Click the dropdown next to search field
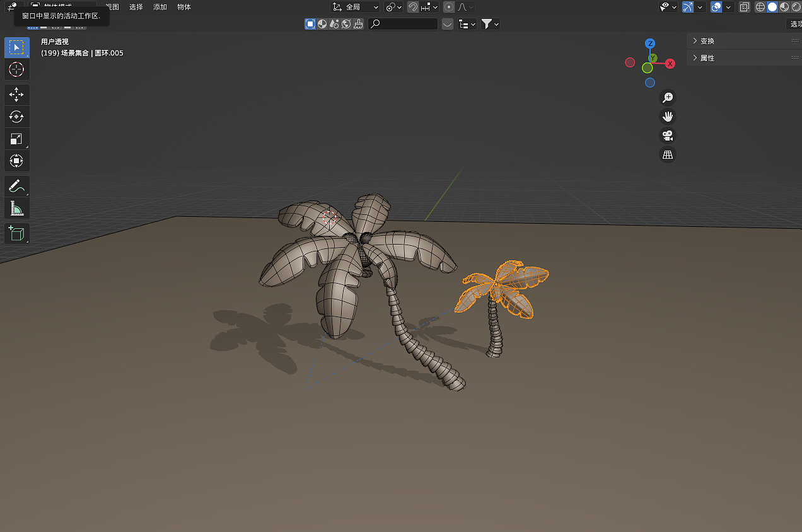This screenshot has height=532, width=802. tap(447, 24)
